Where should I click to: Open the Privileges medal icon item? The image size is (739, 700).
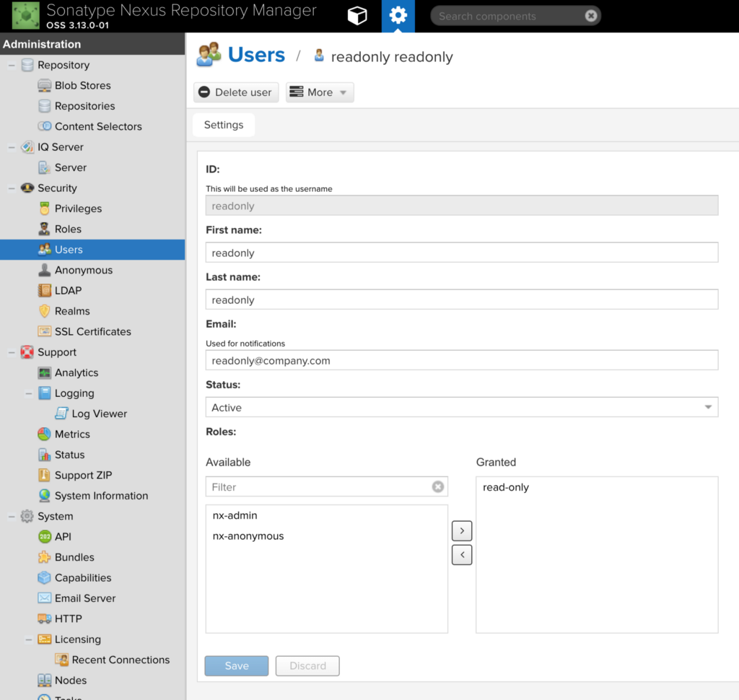pyautogui.click(x=78, y=209)
